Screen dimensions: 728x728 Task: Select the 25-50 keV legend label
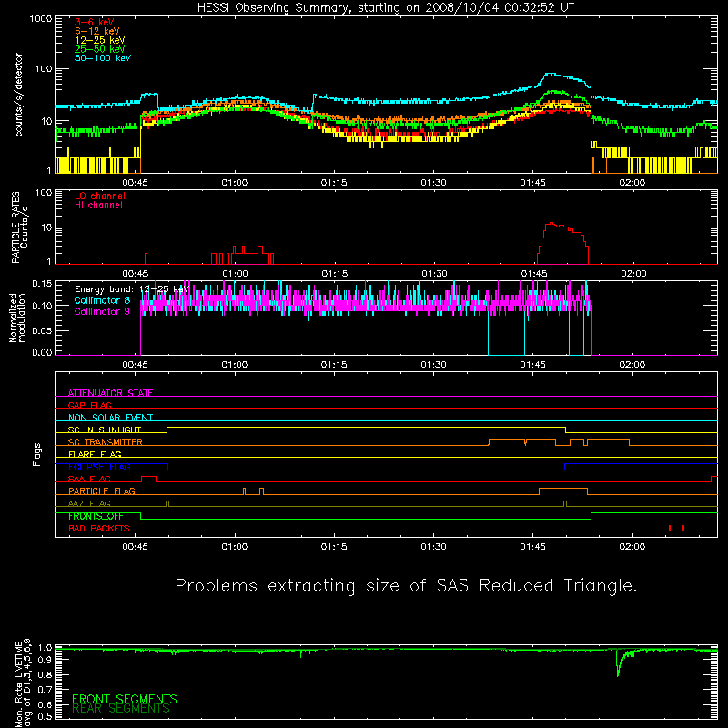tap(100, 49)
